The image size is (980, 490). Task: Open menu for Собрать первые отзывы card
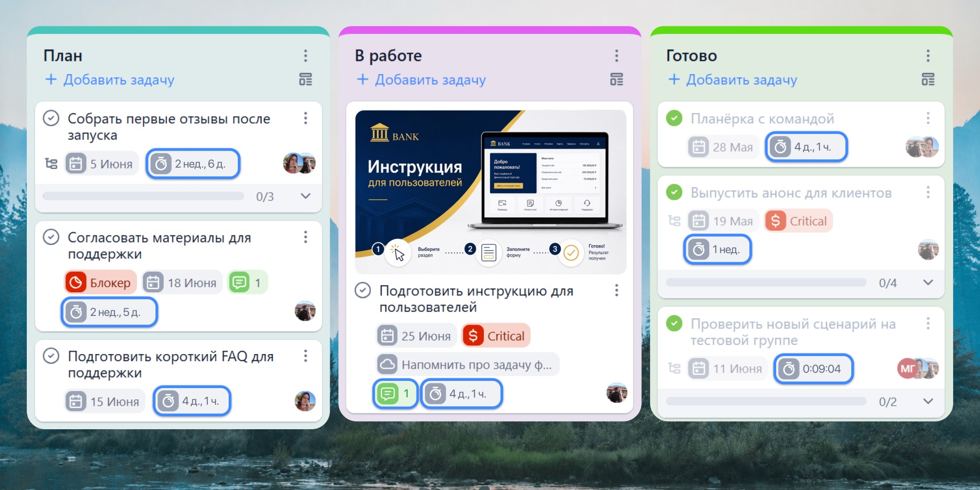click(305, 118)
